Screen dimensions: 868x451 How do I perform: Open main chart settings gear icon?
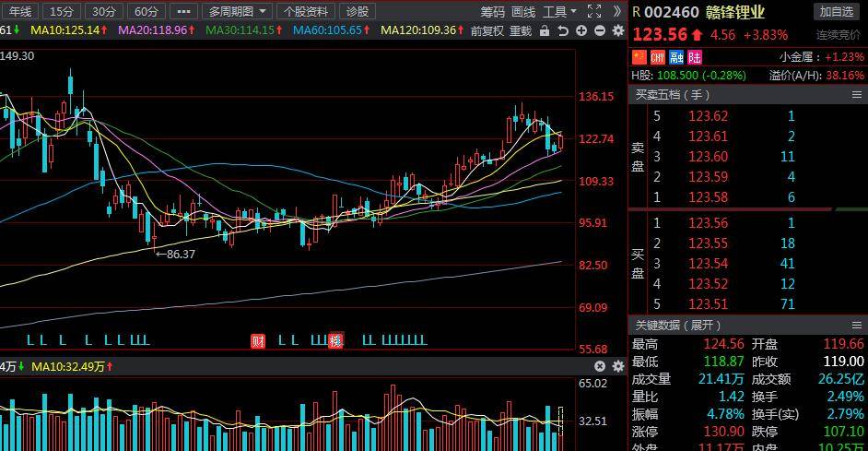click(x=617, y=30)
